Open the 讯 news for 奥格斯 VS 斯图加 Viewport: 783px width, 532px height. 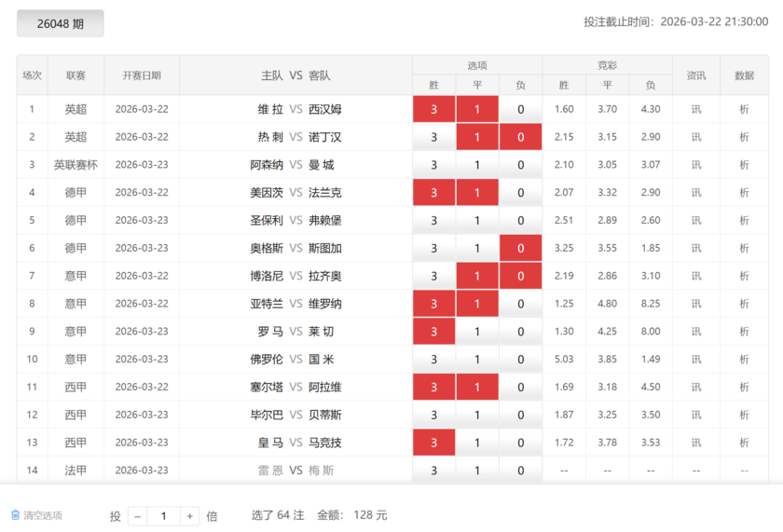point(696,248)
